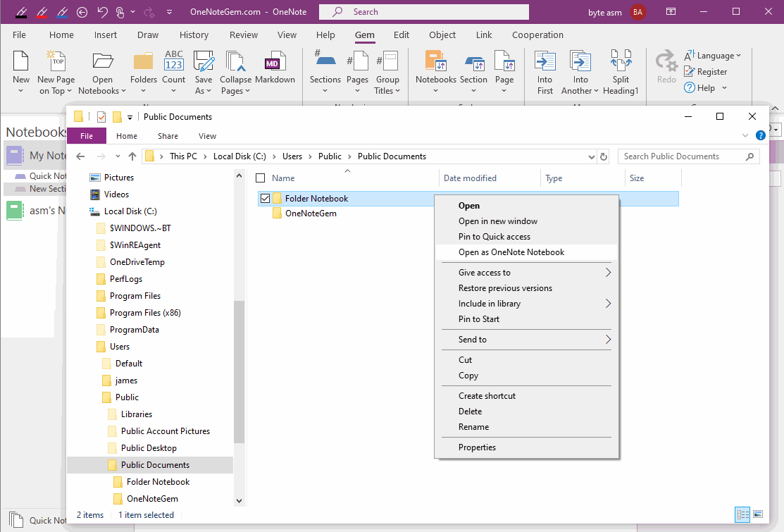Select Public Account Pictures in tree
Image resolution: width=784 pixels, height=532 pixels.
click(165, 431)
